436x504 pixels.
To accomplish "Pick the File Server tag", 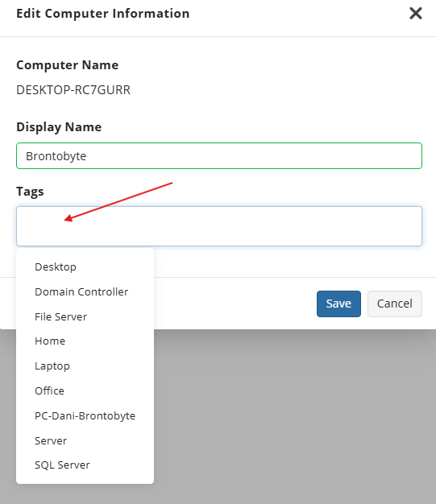I will click(85, 316).
